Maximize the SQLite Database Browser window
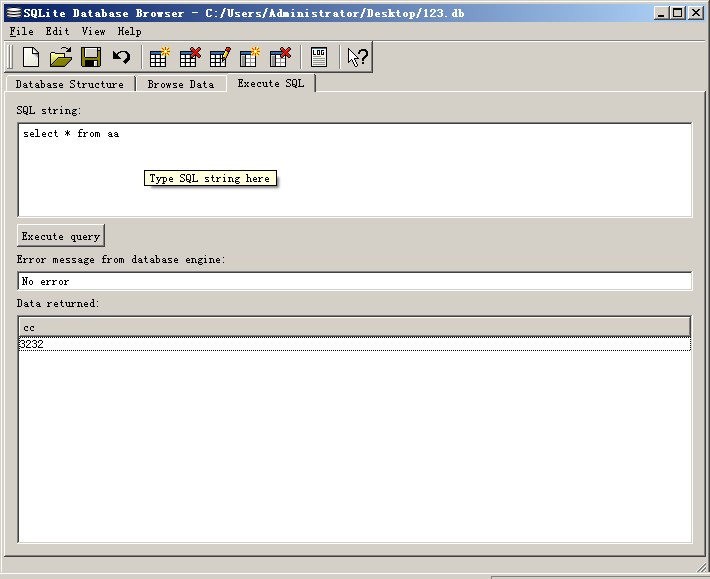The image size is (710, 579). click(678, 13)
